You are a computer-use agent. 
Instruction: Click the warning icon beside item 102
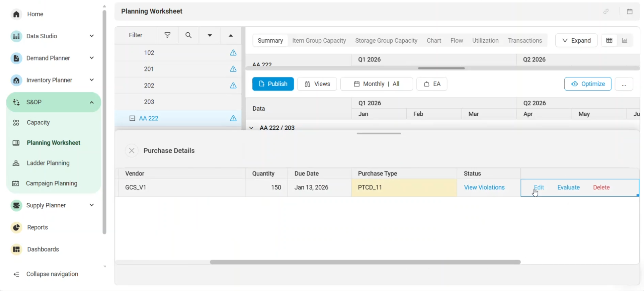click(x=233, y=53)
